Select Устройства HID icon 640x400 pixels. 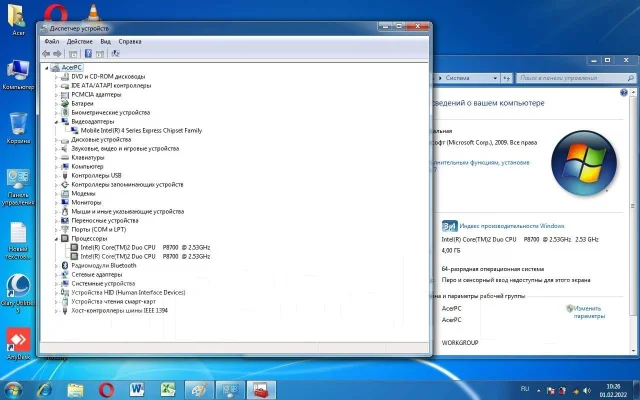click(x=64, y=292)
